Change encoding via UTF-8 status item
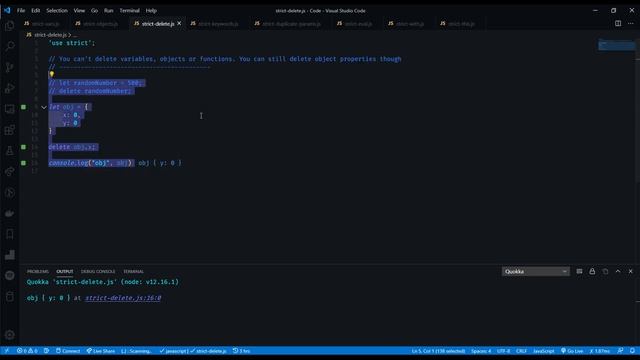Viewport: 640px width, 360px height. pyautogui.click(x=503, y=351)
